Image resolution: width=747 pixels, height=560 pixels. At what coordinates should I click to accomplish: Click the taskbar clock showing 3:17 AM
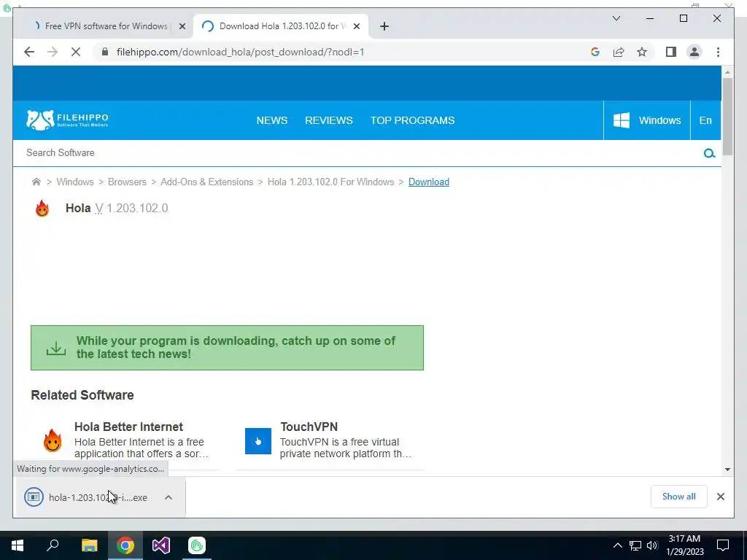(684, 545)
